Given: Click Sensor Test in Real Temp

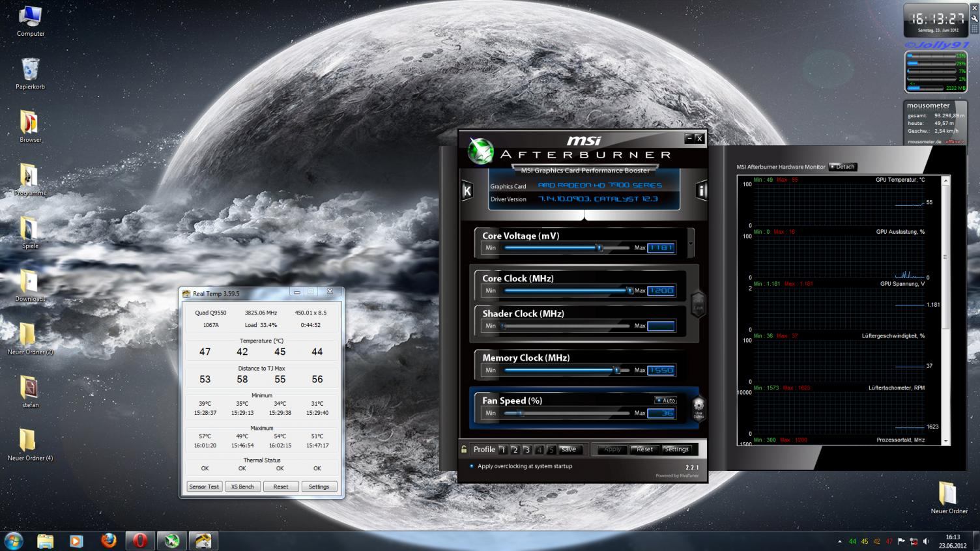Looking at the screenshot, I should click(x=204, y=487).
